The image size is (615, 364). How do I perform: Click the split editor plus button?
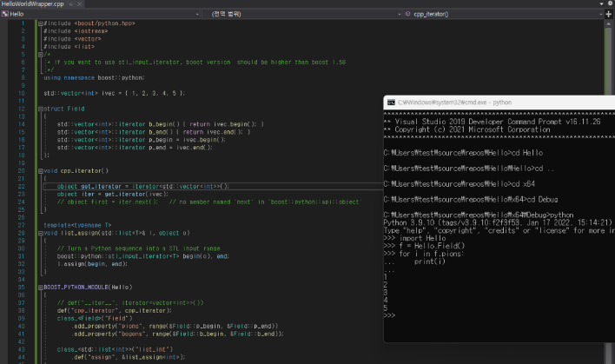[x=609, y=14]
